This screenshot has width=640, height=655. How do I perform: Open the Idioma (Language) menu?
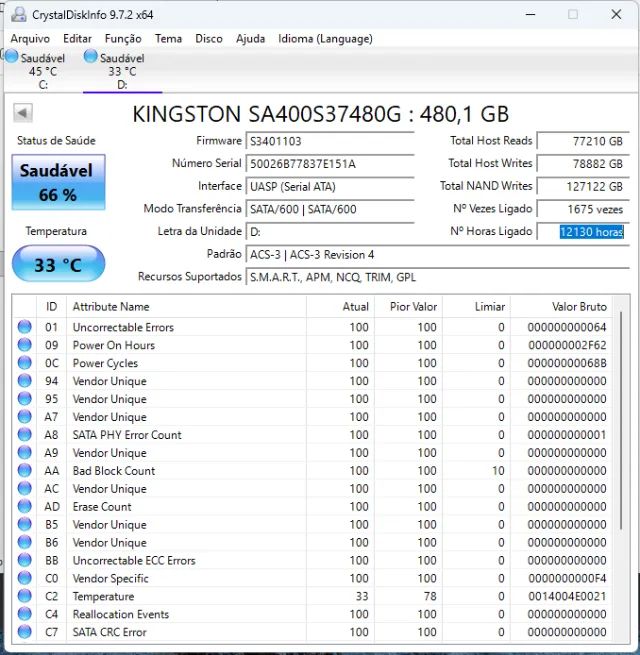325,39
